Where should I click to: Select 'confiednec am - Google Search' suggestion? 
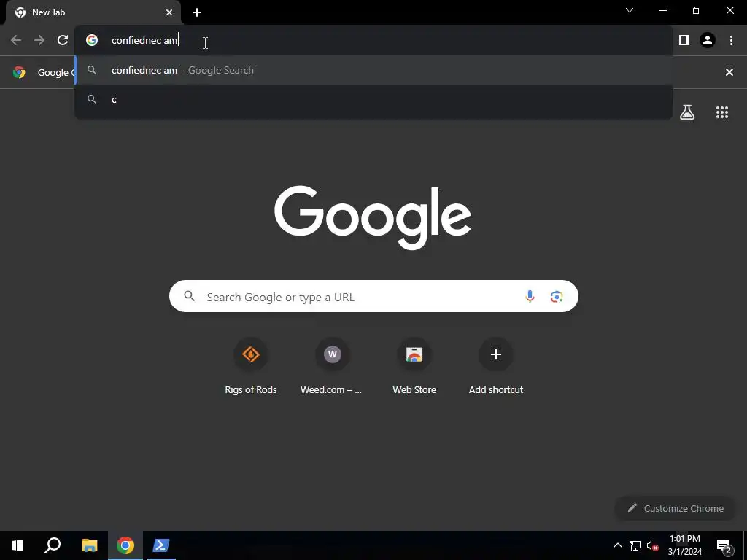(373, 71)
